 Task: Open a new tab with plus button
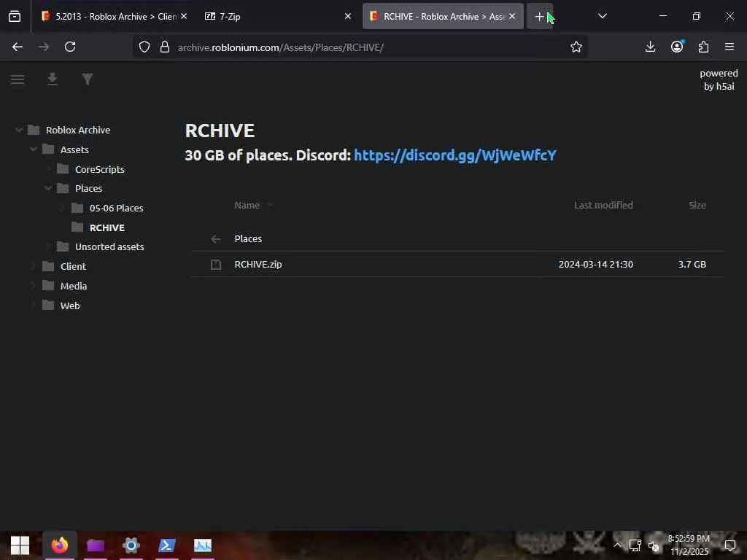(x=539, y=17)
